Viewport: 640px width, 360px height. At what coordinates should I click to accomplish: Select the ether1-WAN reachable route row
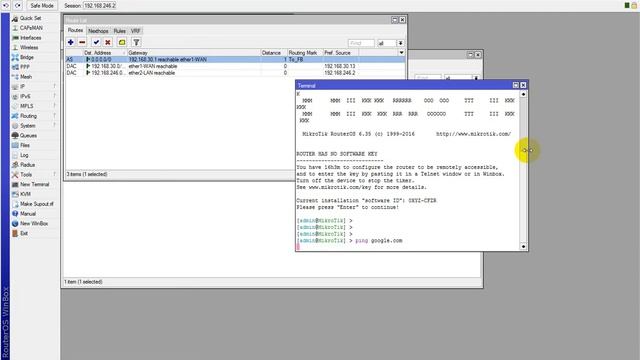tap(235, 66)
